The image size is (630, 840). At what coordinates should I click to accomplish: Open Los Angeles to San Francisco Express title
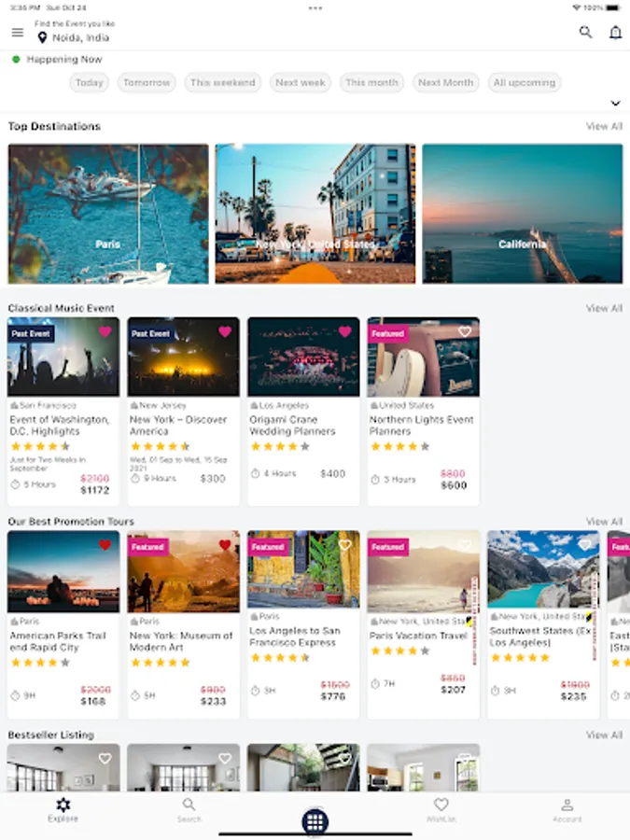tap(295, 637)
